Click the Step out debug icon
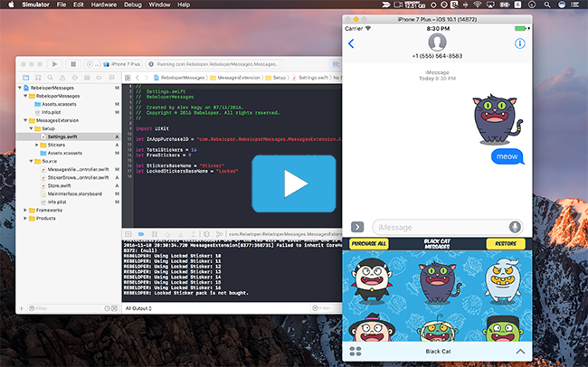Screen dimensions: 588x367 [194, 234]
